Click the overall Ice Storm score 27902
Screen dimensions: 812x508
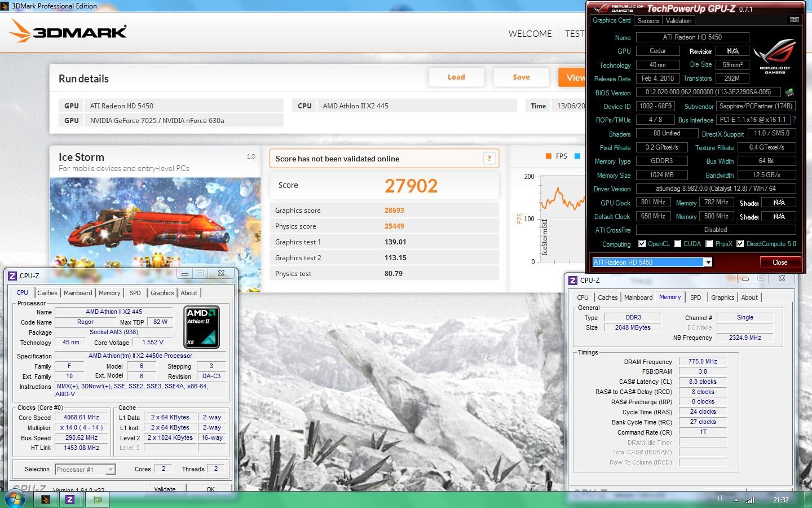[x=411, y=186]
